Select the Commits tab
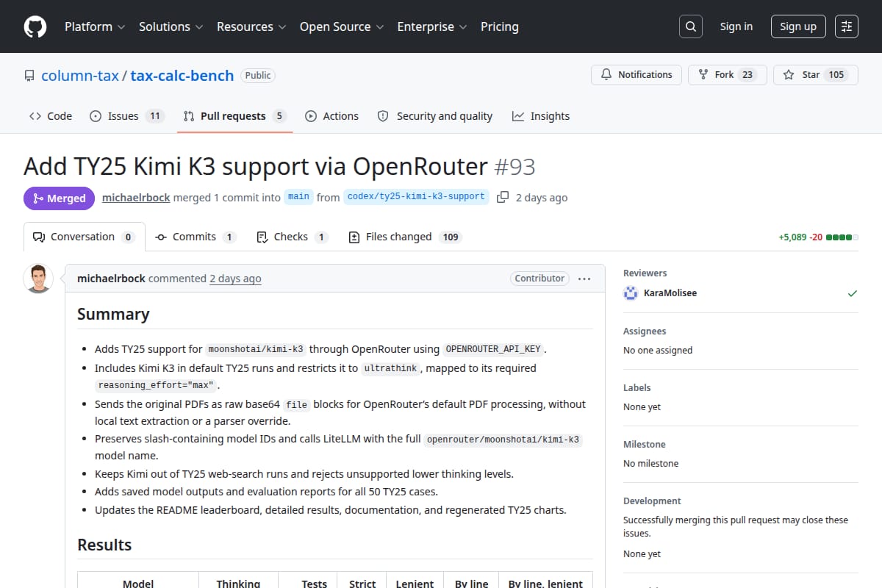This screenshot has height=588, width=882. coord(196,237)
